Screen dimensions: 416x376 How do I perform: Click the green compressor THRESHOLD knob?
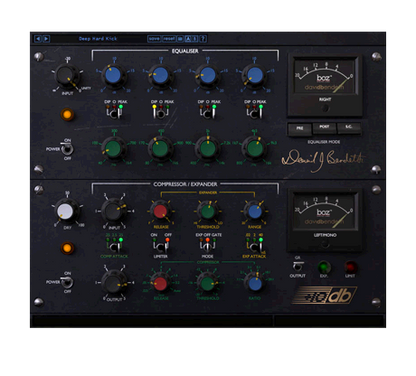click(207, 283)
